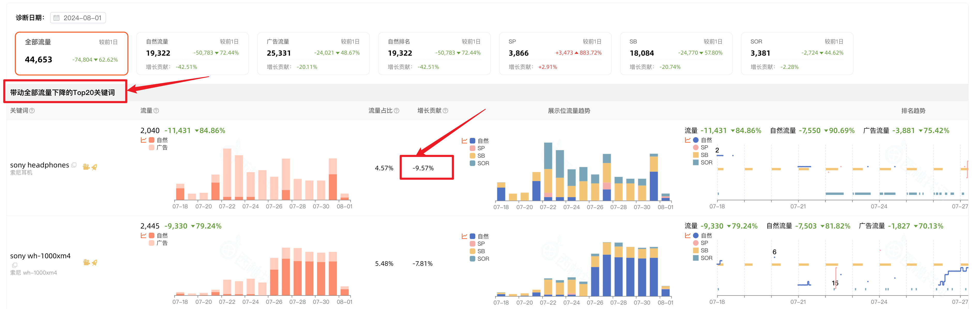Select the SOR metric card
The image size is (980, 309).
point(797,53)
